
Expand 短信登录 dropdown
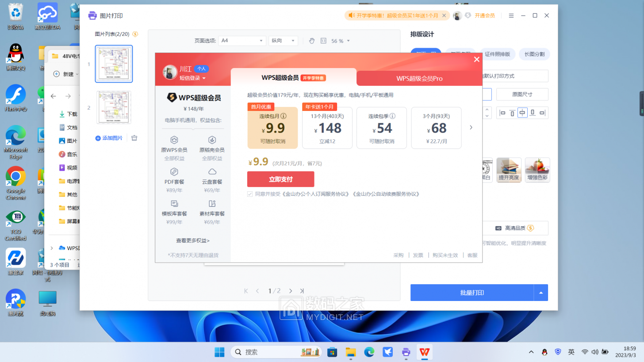(192, 78)
